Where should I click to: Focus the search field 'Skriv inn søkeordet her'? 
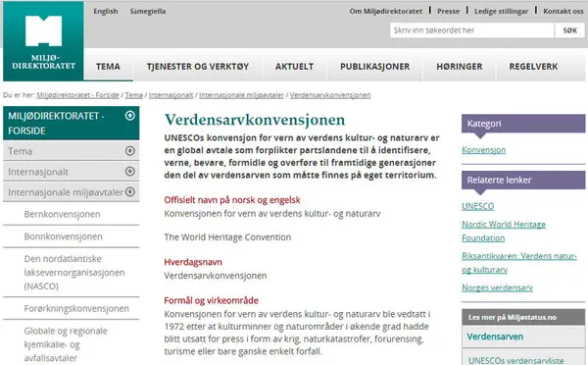(472, 30)
